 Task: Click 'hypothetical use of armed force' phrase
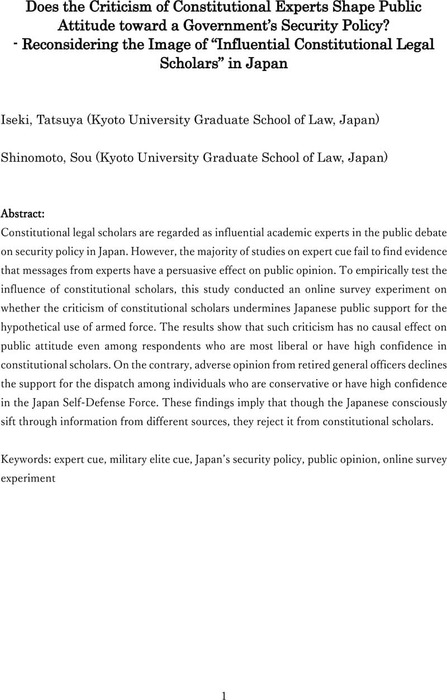[x=78, y=327]
